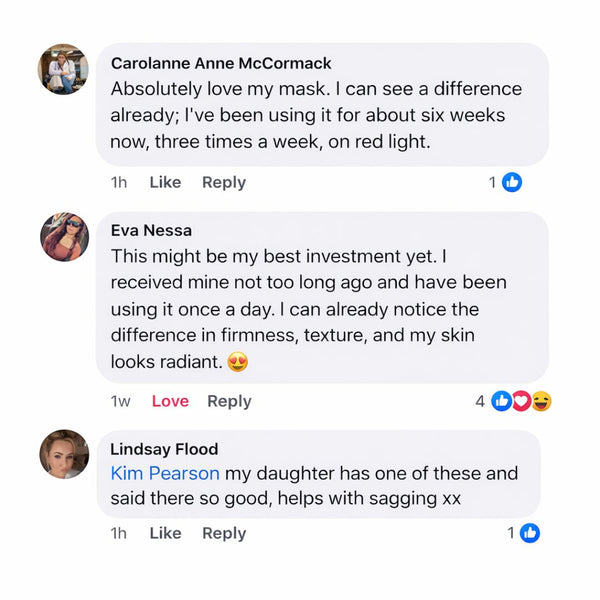This screenshot has width=600, height=600.
Task: Click the laughing face reaction on Eva Nessa's comment
Action: [x=542, y=401]
